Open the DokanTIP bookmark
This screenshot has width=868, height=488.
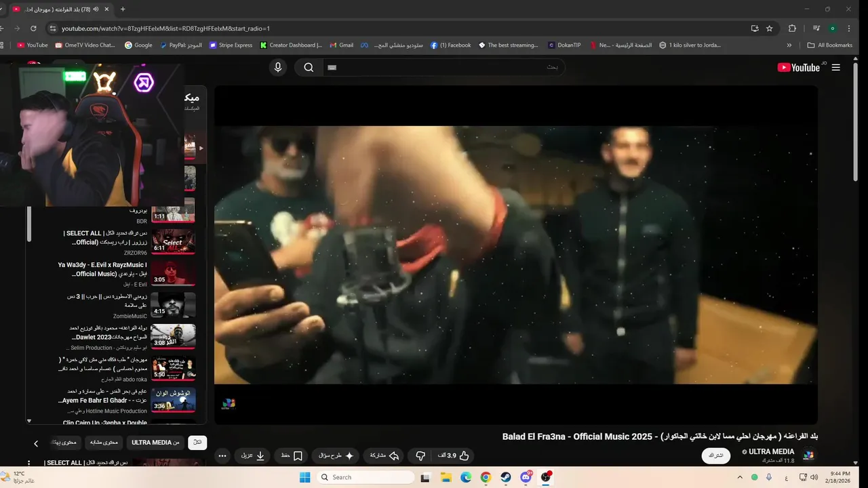564,45
